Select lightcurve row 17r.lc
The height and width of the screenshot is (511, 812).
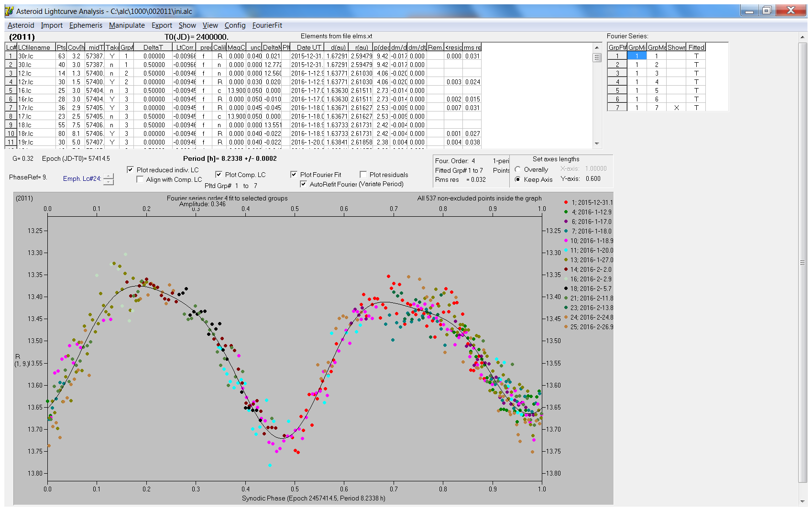[243, 108]
